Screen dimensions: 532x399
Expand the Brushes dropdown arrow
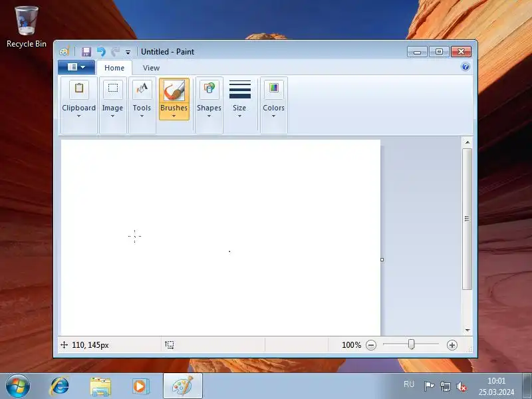174,116
